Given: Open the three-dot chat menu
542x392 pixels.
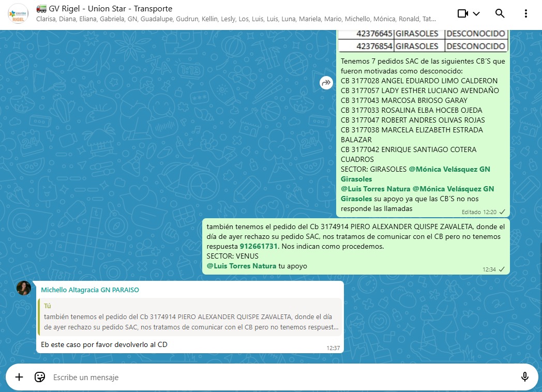Looking at the screenshot, I should 526,13.
